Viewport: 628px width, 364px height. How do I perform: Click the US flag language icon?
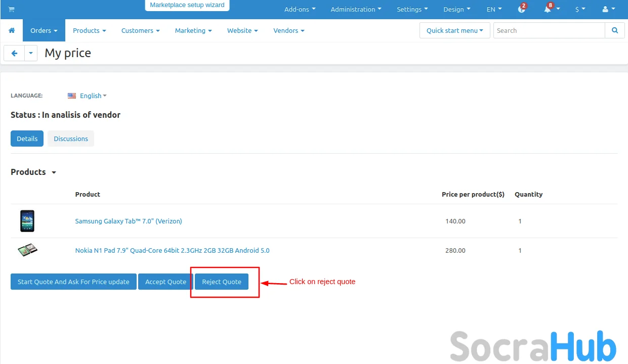(72, 96)
